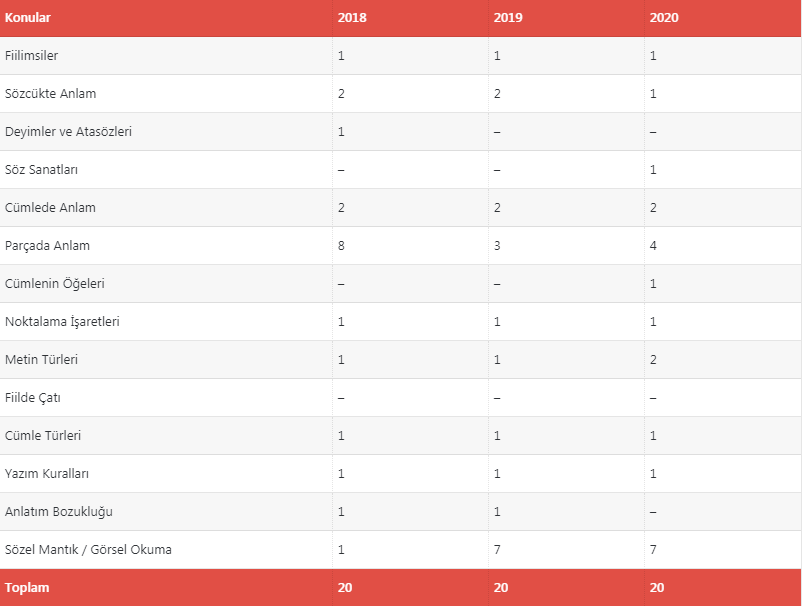Select the Söz Sanatları topic cell

(41, 169)
